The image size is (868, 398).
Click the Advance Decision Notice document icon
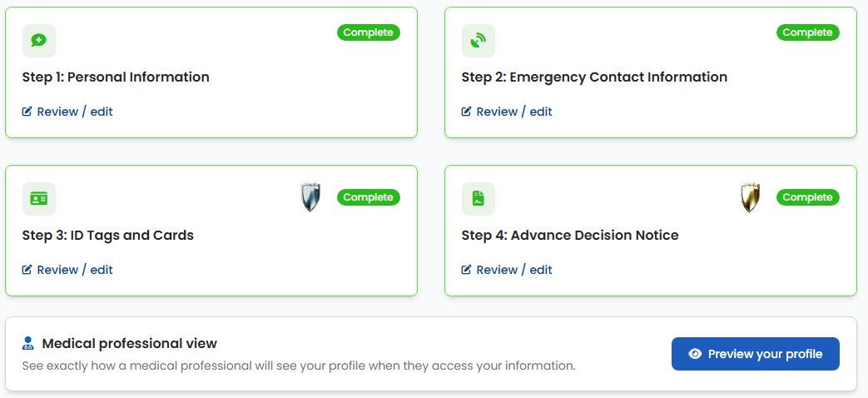(479, 199)
